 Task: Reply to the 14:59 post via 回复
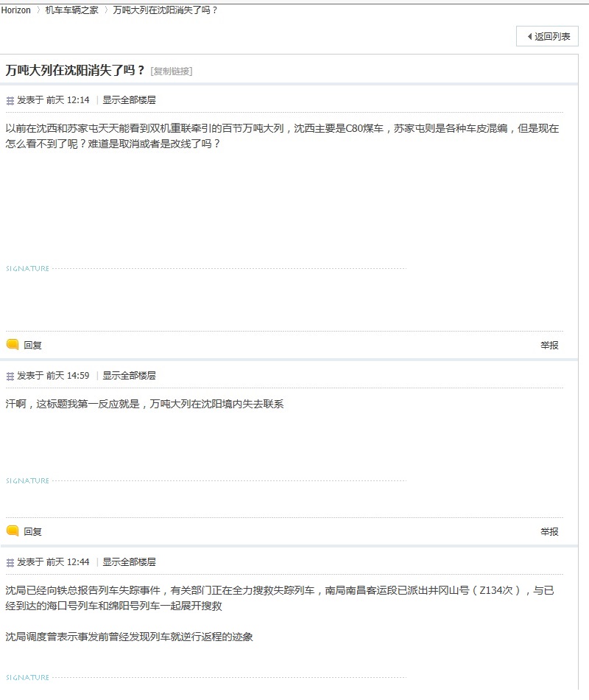pyautogui.click(x=32, y=531)
